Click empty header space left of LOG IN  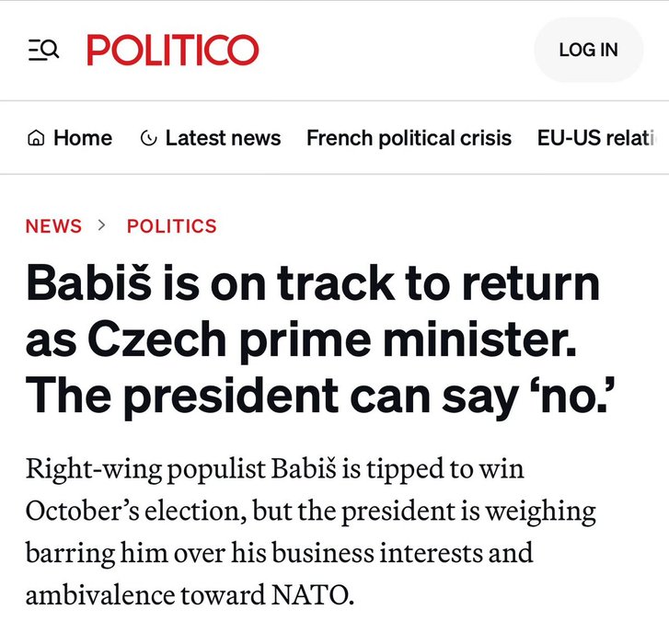[x=396, y=50]
